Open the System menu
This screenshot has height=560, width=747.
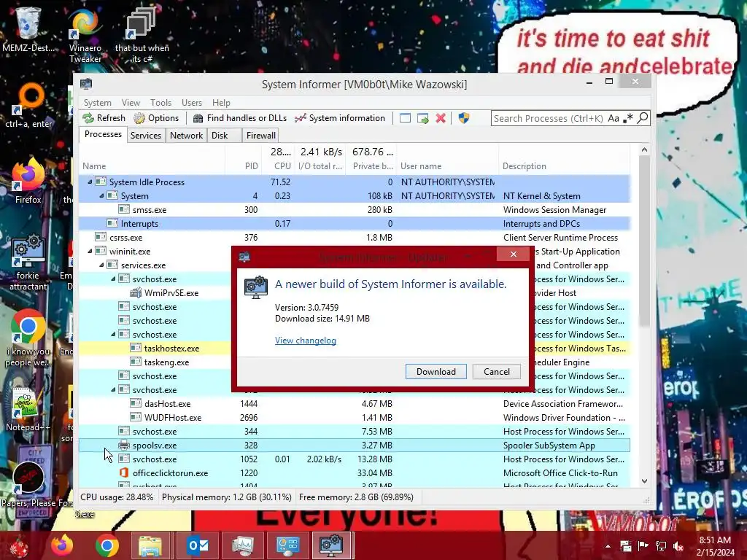click(97, 102)
